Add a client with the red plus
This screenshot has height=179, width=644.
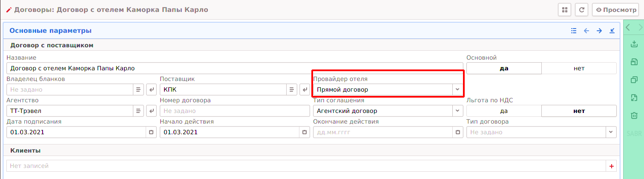(x=611, y=166)
